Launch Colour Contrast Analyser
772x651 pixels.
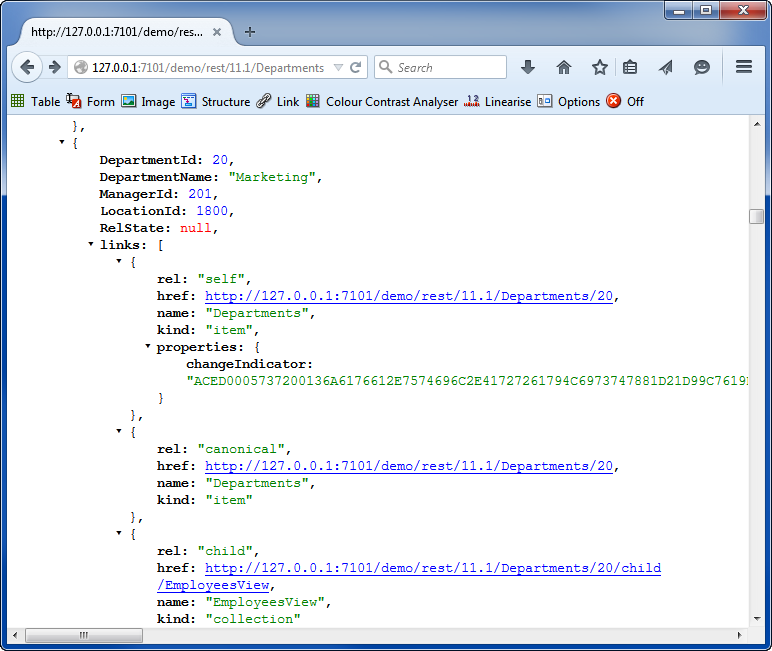pos(382,101)
